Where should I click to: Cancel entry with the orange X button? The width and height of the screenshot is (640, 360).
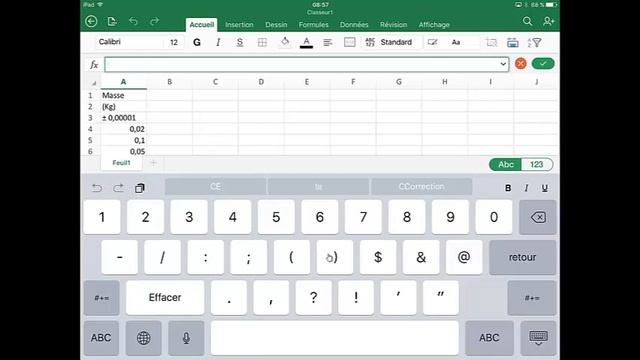tap(521, 64)
